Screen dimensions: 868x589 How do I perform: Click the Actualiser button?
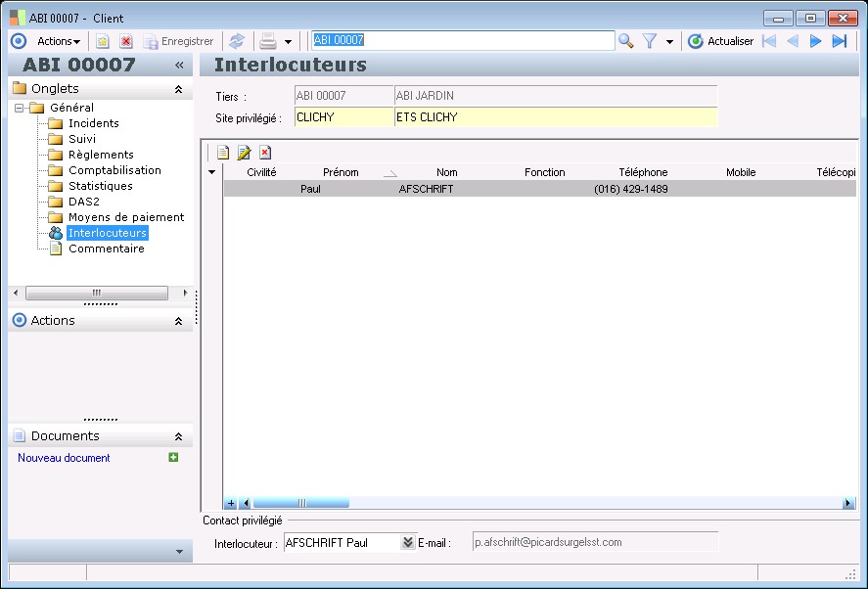pyautogui.click(x=720, y=41)
